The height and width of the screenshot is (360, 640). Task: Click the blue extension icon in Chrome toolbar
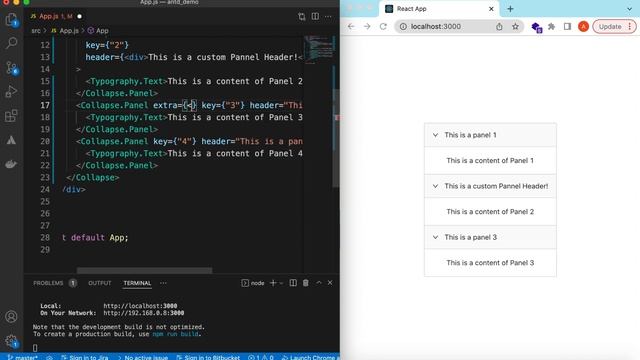pos(536,27)
